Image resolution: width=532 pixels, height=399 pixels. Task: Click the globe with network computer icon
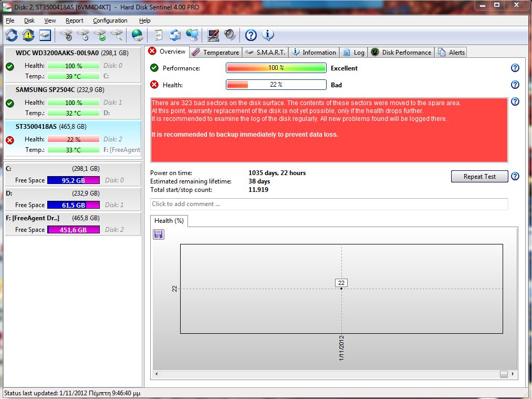[x=192, y=35]
